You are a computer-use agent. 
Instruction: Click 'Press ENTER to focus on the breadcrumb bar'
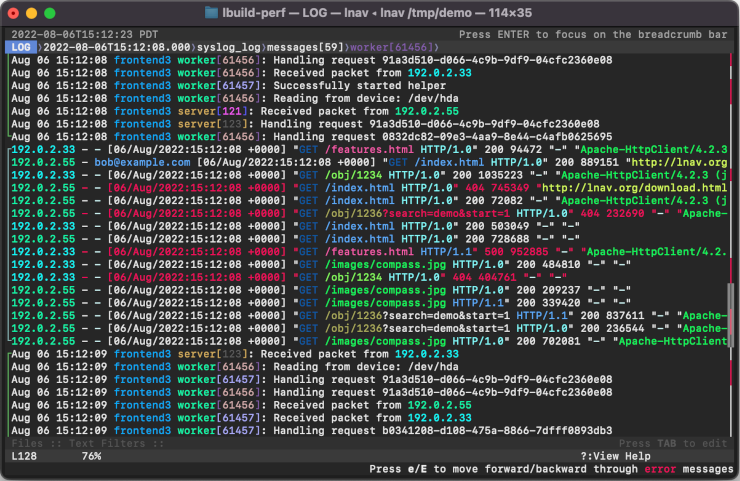tap(593, 34)
